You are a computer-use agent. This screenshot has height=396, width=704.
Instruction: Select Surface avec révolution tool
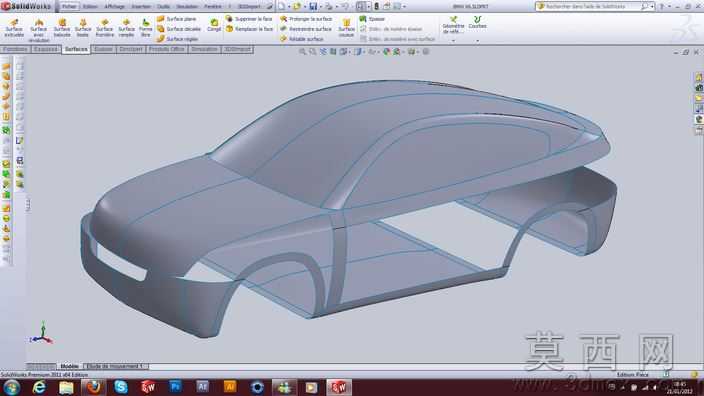39,30
